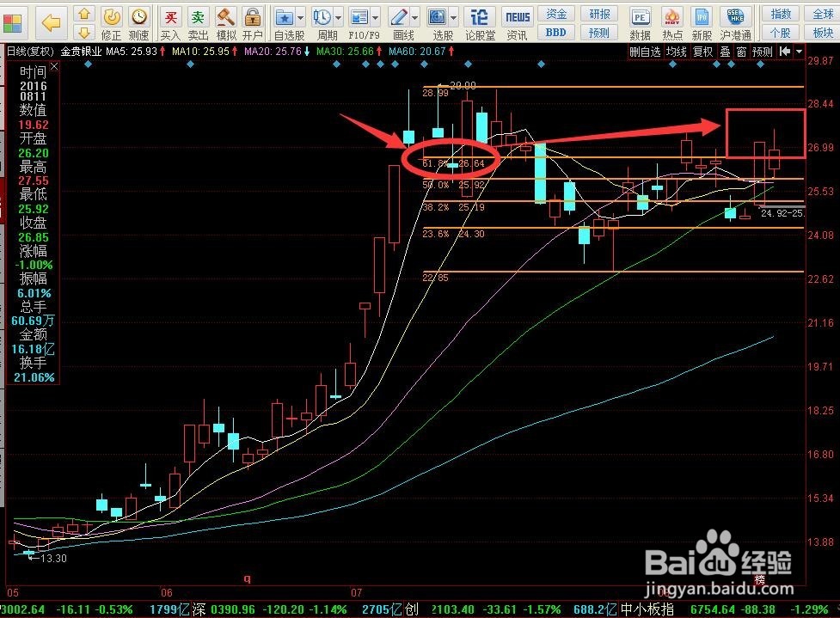Click the 13.30 low price label
This screenshot has width=840, height=618.
tap(53, 558)
